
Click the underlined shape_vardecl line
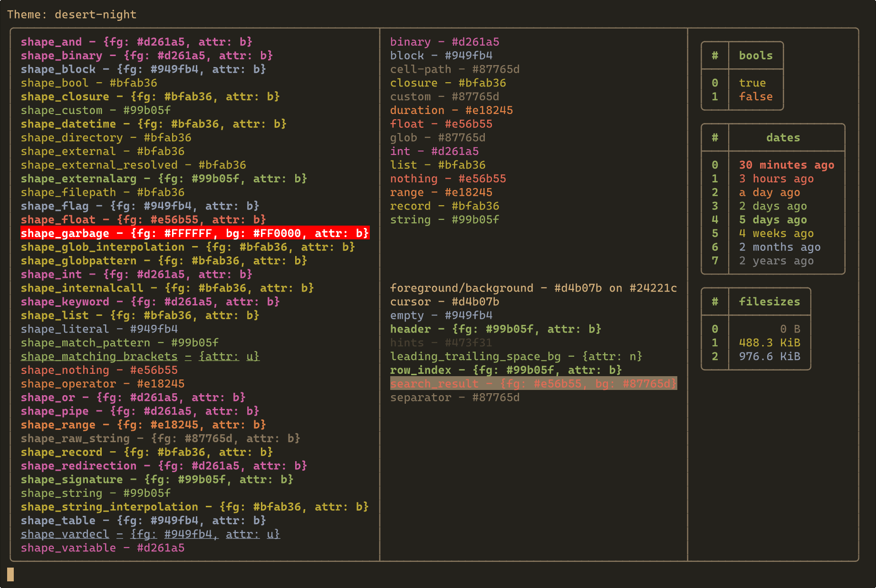click(150, 535)
